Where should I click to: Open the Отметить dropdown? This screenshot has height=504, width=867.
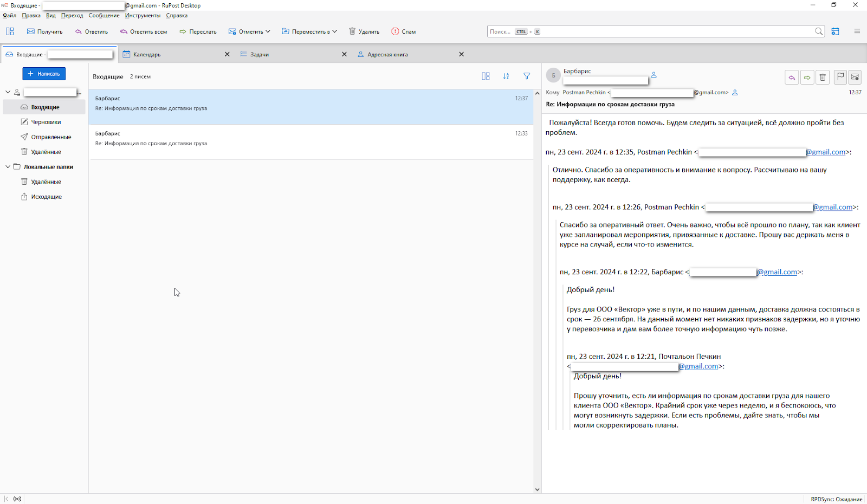click(x=249, y=31)
